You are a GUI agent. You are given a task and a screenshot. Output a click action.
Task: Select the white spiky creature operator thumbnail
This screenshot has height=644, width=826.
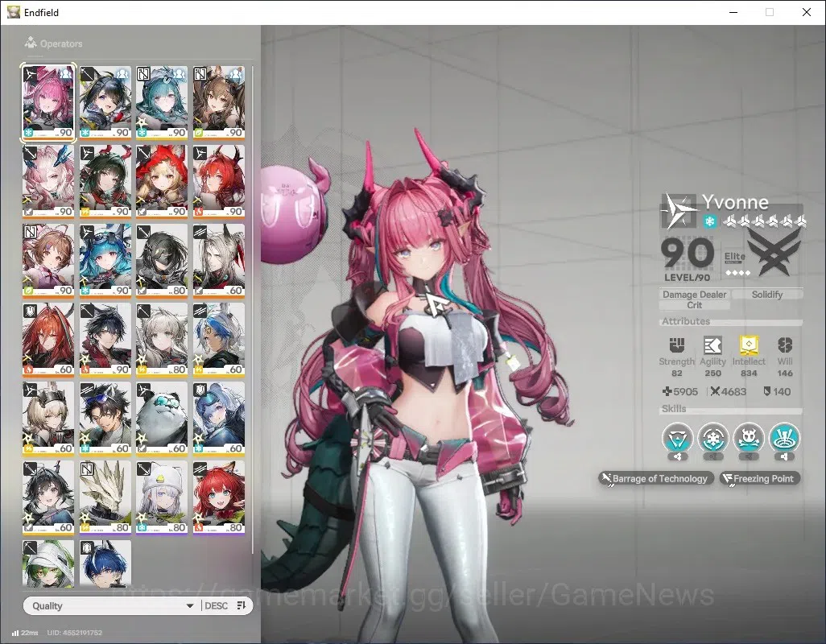(105, 497)
